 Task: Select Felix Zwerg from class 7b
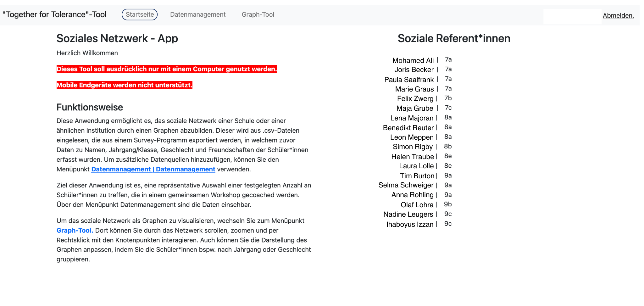pos(415,99)
